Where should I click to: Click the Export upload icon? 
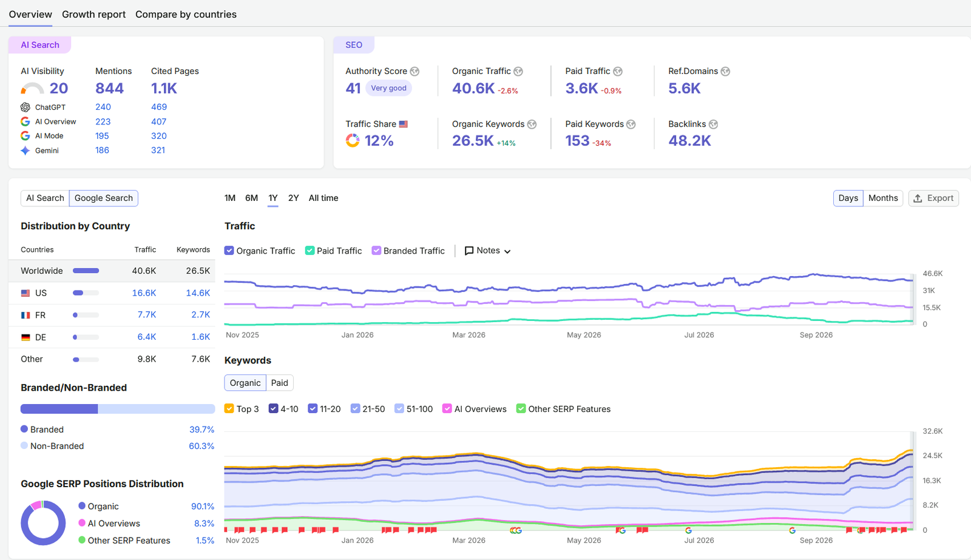click(918, 198)
